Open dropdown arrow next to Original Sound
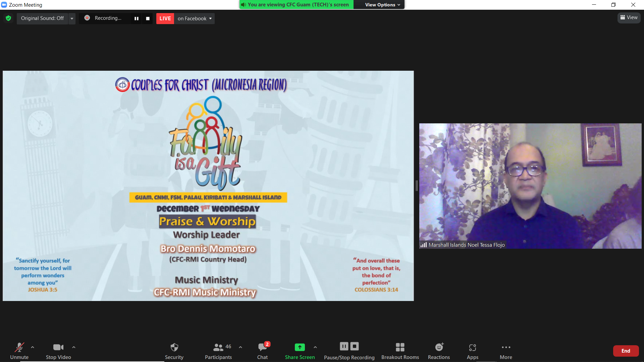The image size is (644, 362). pos(72,18)
